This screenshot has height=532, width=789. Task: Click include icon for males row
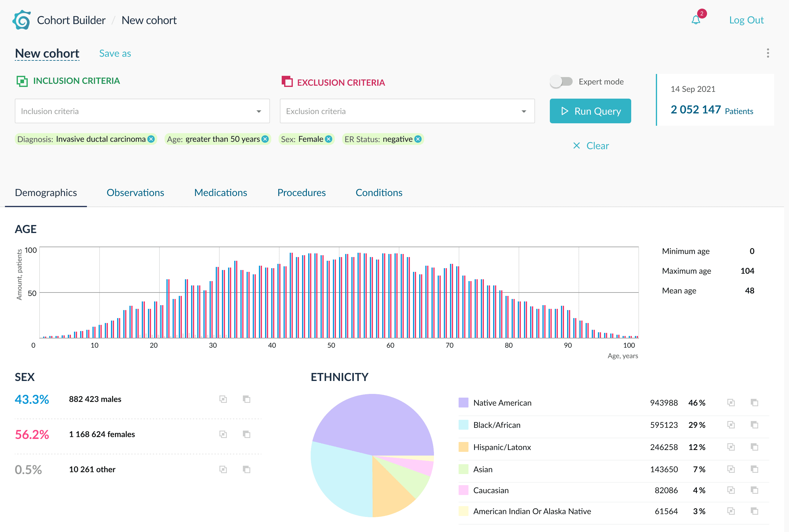pyautogui.click(x=223, y=399)
